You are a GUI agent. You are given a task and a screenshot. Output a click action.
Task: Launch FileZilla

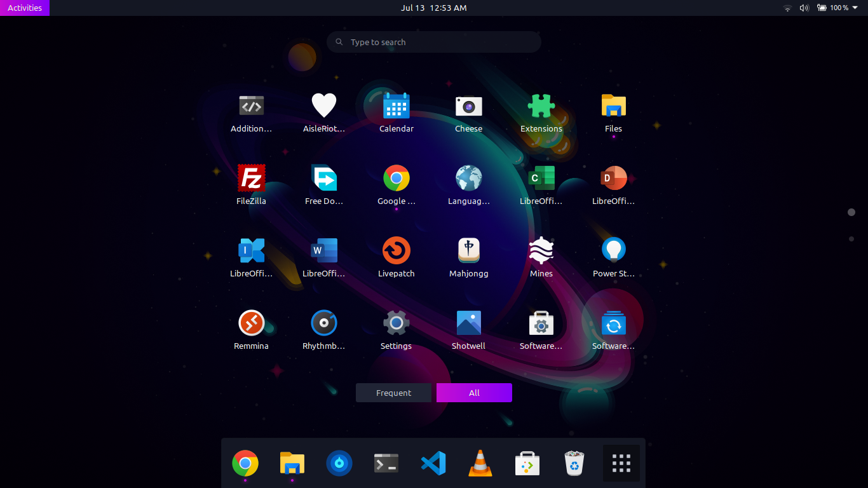pos(251,178)
